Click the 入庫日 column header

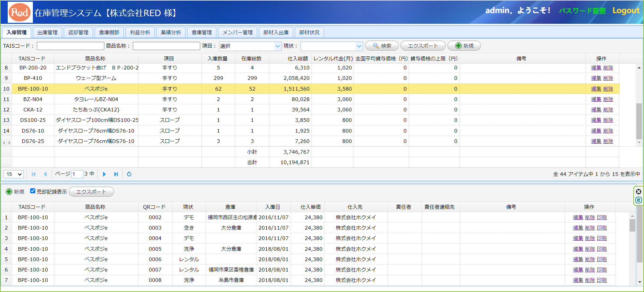(273, 207)
